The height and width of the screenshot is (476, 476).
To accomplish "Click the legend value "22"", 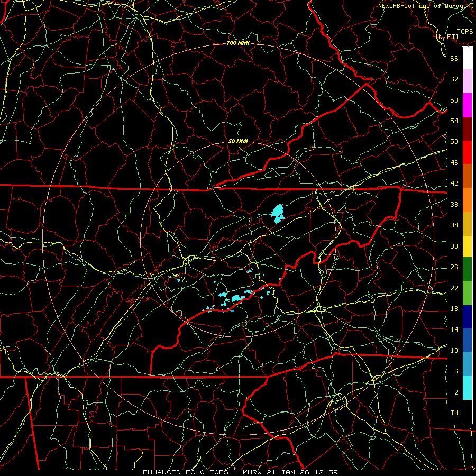I will point(454,288).
